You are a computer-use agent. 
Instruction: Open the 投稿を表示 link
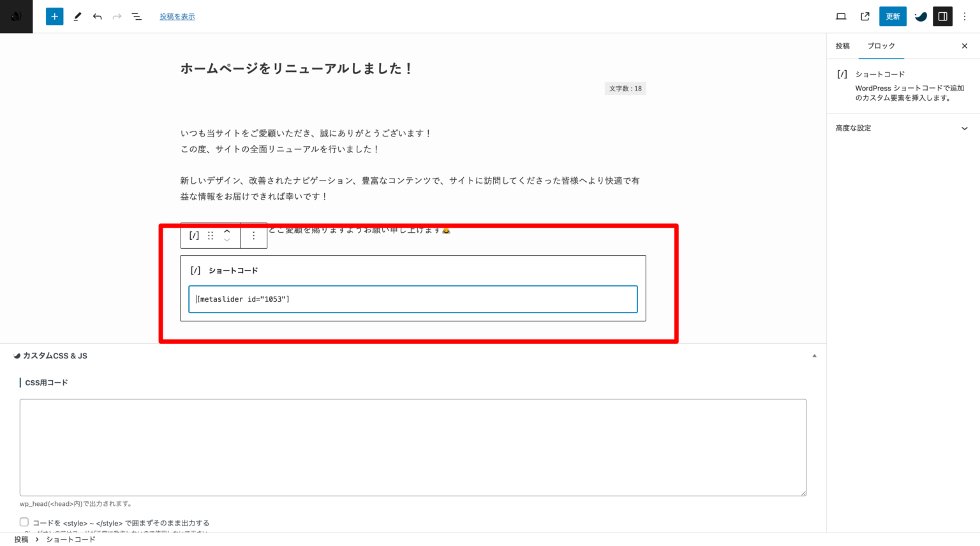(x=177, y=16)
